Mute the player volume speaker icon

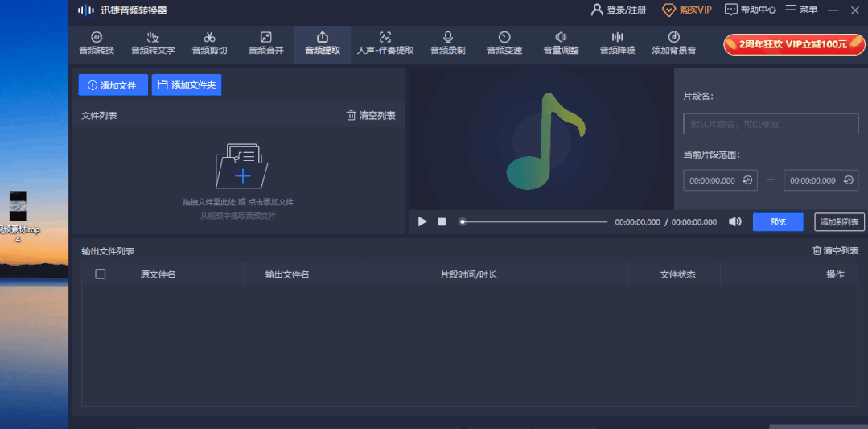tap(734, 221)
